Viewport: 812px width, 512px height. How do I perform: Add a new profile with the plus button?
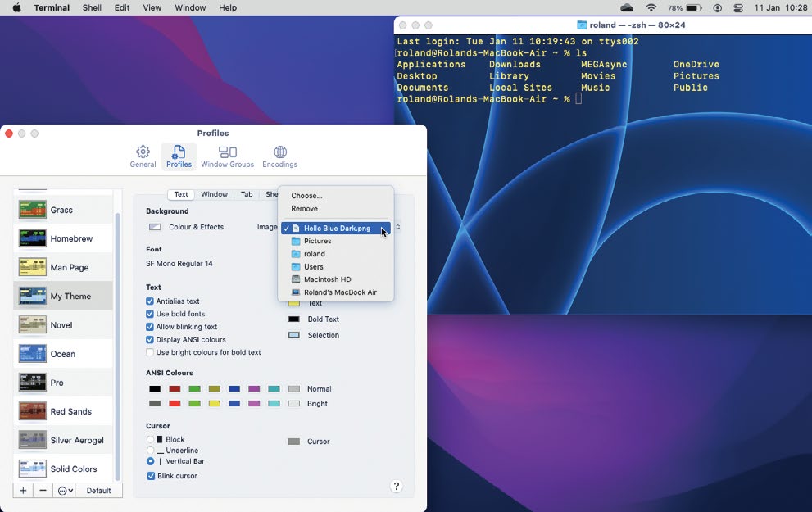pyautogui.click(x=23, y=490)
